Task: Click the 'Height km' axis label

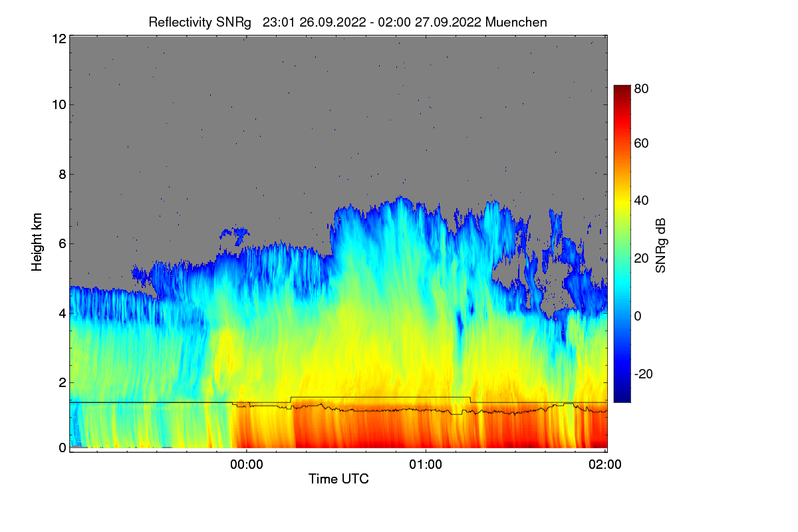Action: pyautogui.click(x=37, y=242)
